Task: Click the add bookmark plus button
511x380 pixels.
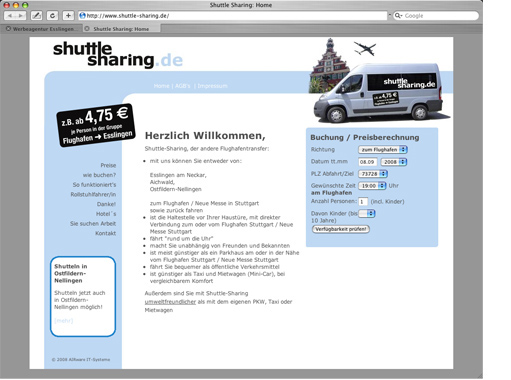Action: tap(68, 16)
